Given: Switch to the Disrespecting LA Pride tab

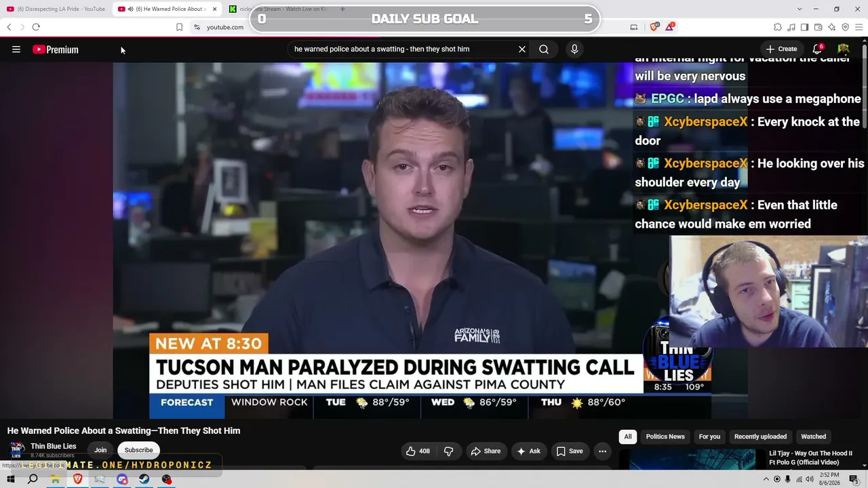Looking at the screenshot, I should [x=56, y=9].
